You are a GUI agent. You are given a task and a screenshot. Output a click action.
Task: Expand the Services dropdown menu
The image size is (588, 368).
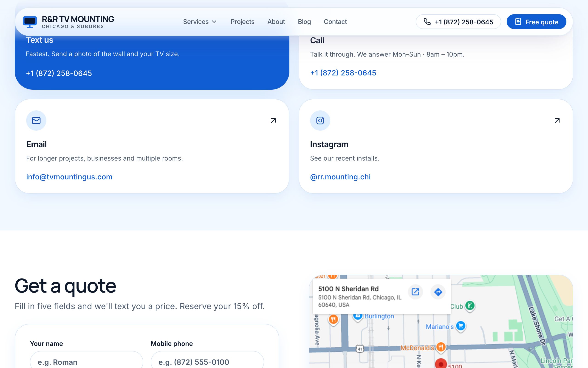coord(200,22)
